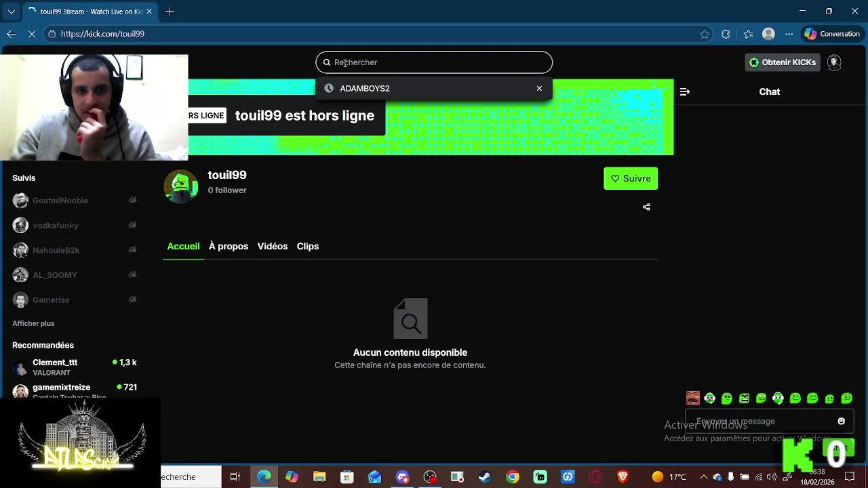Click the Obtenir KICKs button
Screen dimensions: 868x488
coord(783,62)
